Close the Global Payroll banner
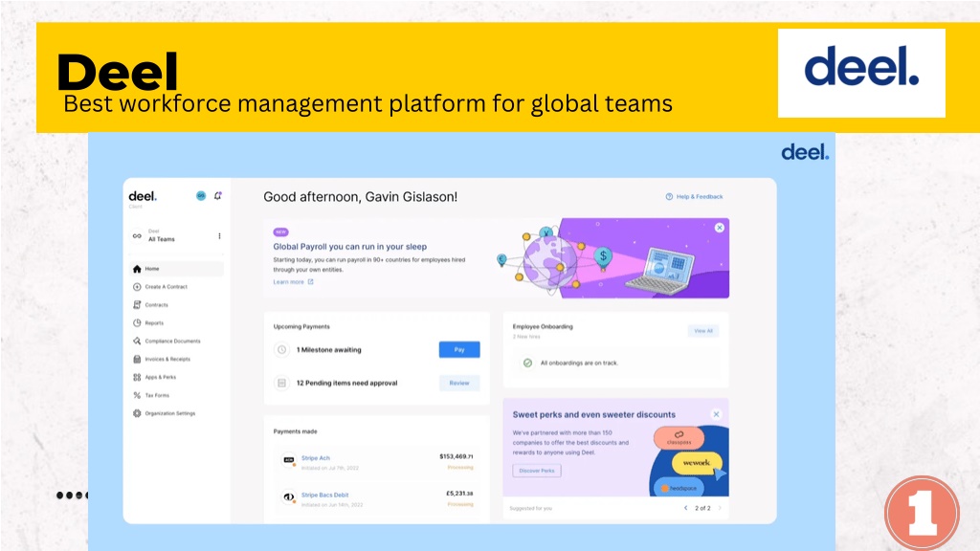The height and width of the screenshot is (551, 980). 720,228
